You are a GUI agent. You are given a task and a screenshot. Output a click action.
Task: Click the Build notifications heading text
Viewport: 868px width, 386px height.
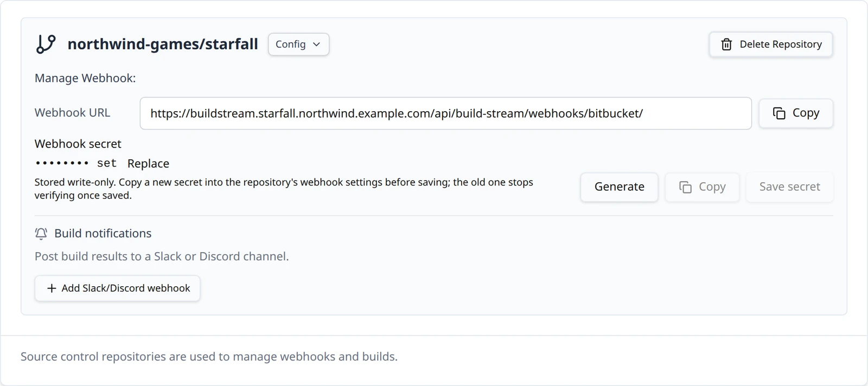point(103,234)
